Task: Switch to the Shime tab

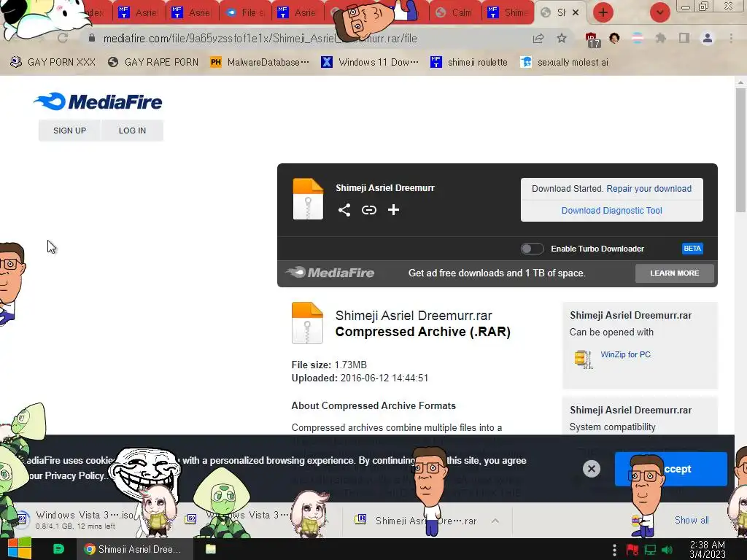Action: pyautogui.click(x=508, y=13)
